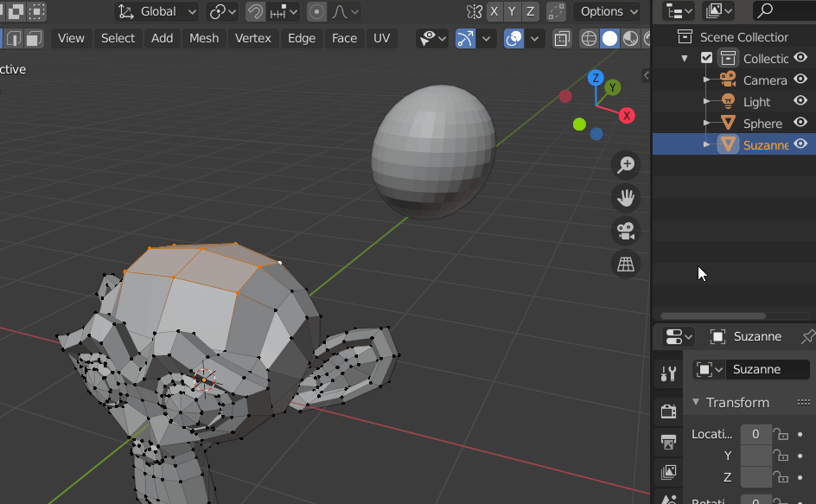Hide the Collection in viewport
816x504 pixels.
click(800, 57)
